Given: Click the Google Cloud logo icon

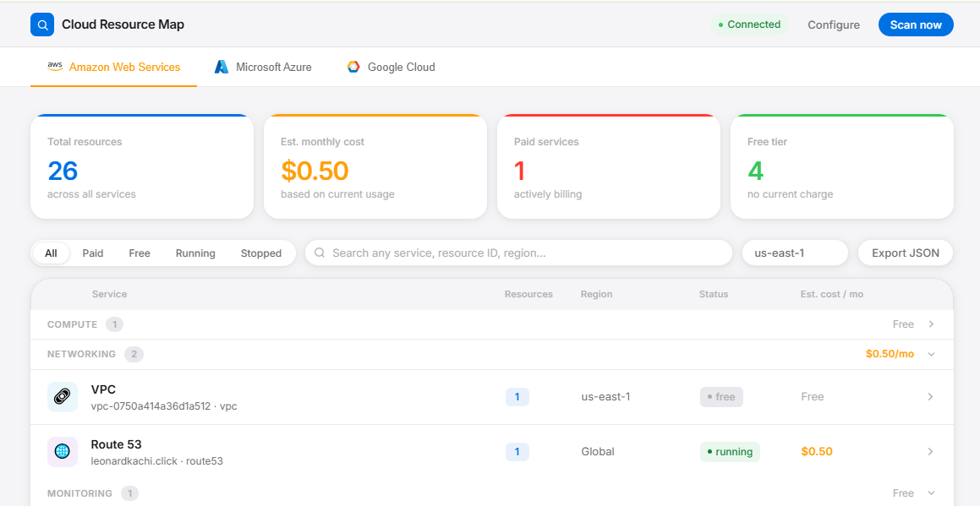Looking at the screenshot, I should tap(353, 67).
